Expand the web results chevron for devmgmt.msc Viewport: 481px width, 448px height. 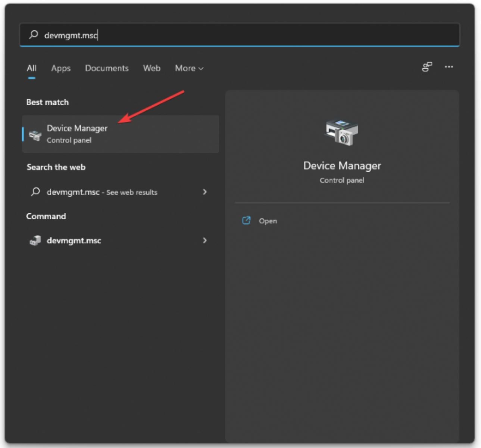(x=204, y=192)
